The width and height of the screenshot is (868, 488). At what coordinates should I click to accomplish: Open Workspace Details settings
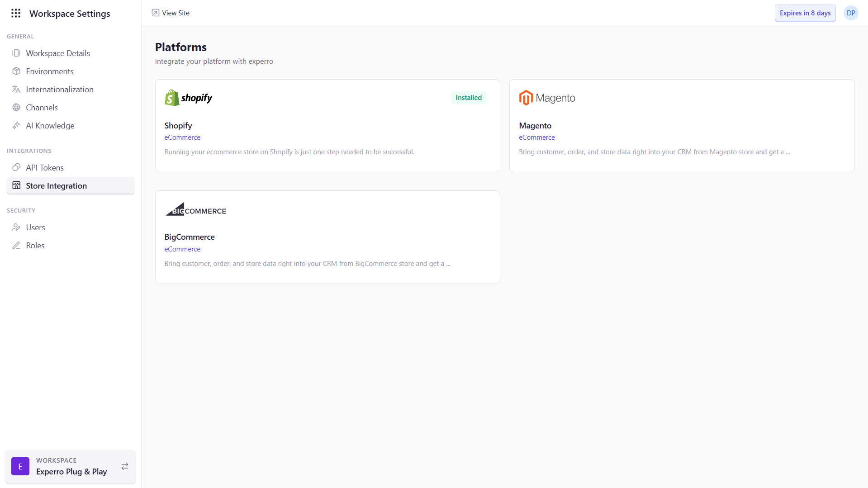tap(71, 53)
